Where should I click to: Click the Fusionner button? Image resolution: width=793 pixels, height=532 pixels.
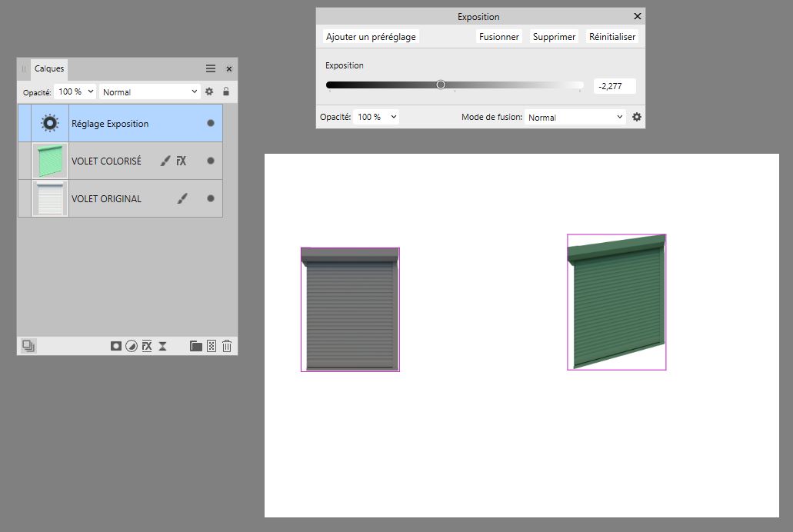coord(499,37)
